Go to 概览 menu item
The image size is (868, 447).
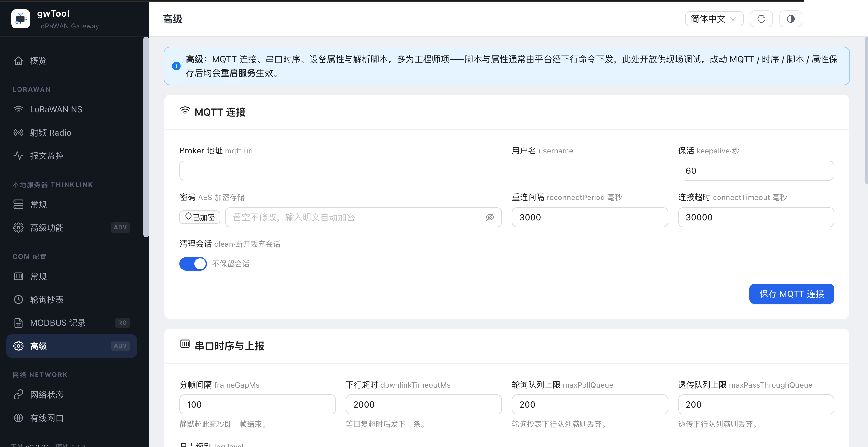[71, 61]
